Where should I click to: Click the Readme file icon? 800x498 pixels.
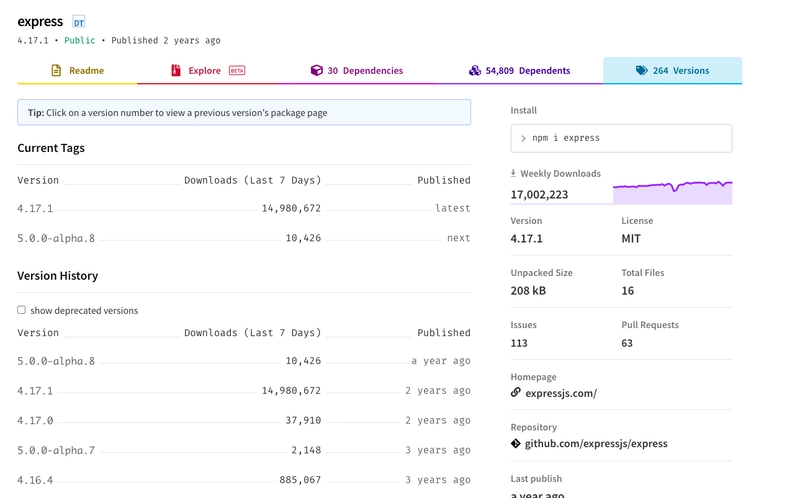(56, 71)
